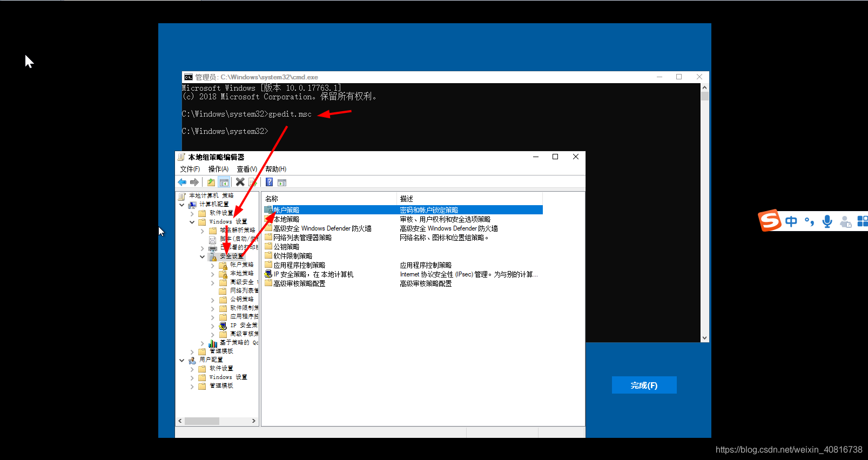
Task: Select 公钥策略 in the right list
Action: (x=286, y=247)
